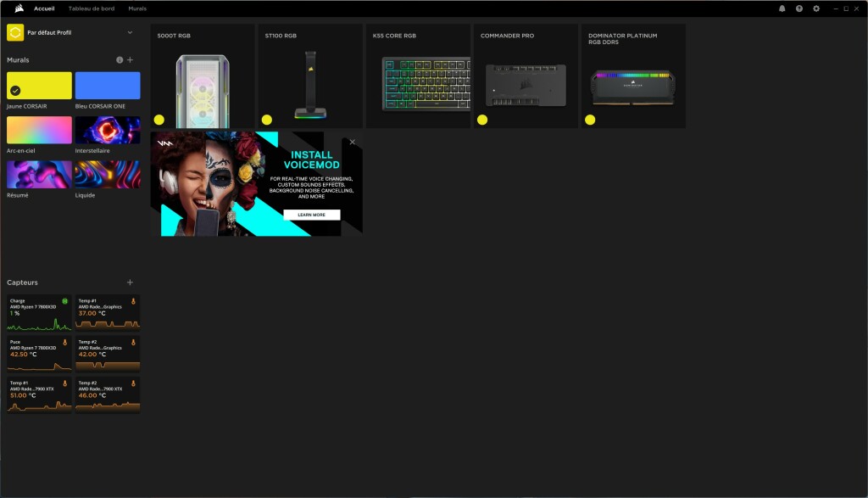Open settings via the gear icon
Viewport: 868px width, 498px height.
click(816, 8)
